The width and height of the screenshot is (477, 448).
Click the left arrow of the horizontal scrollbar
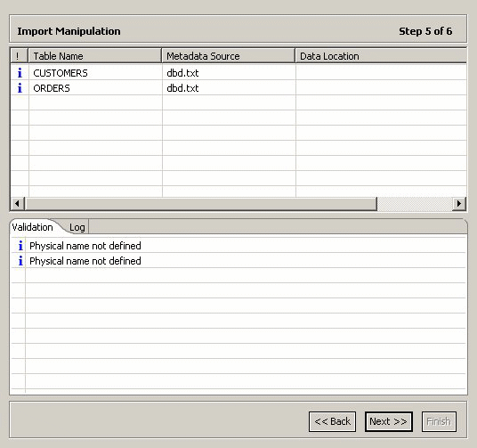tap(17, 203)
